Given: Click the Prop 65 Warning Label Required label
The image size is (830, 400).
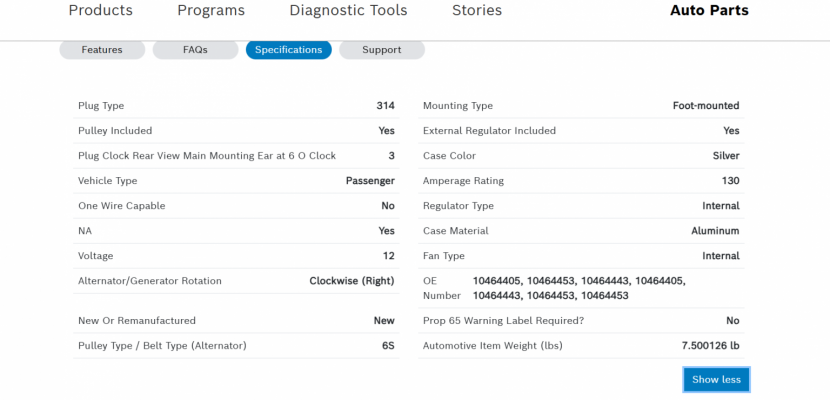Looking at the screenshot, I should (x=503, y=321).
